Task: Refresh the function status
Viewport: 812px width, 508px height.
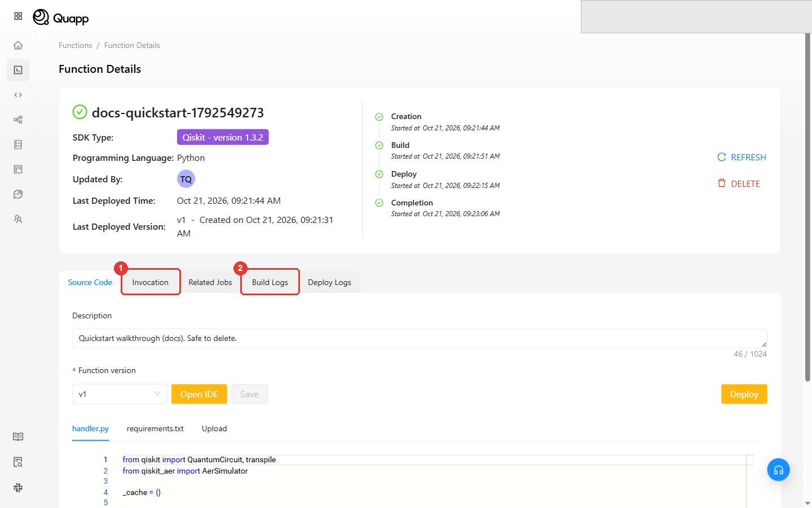Action: [742, 157]
